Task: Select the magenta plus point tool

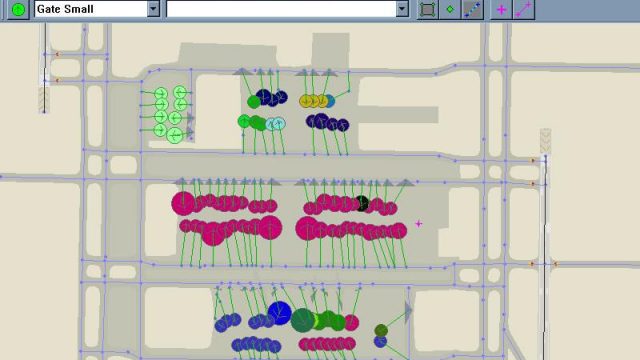Action: click(501, 9)
